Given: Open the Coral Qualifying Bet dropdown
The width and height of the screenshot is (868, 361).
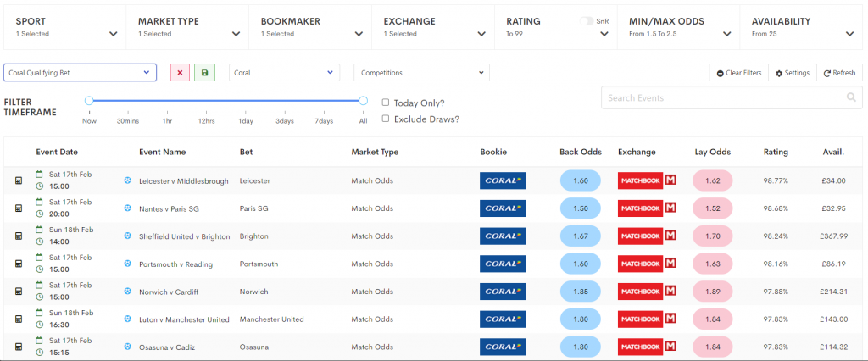Looking at the screenshot, I should [x=80, y=73].
